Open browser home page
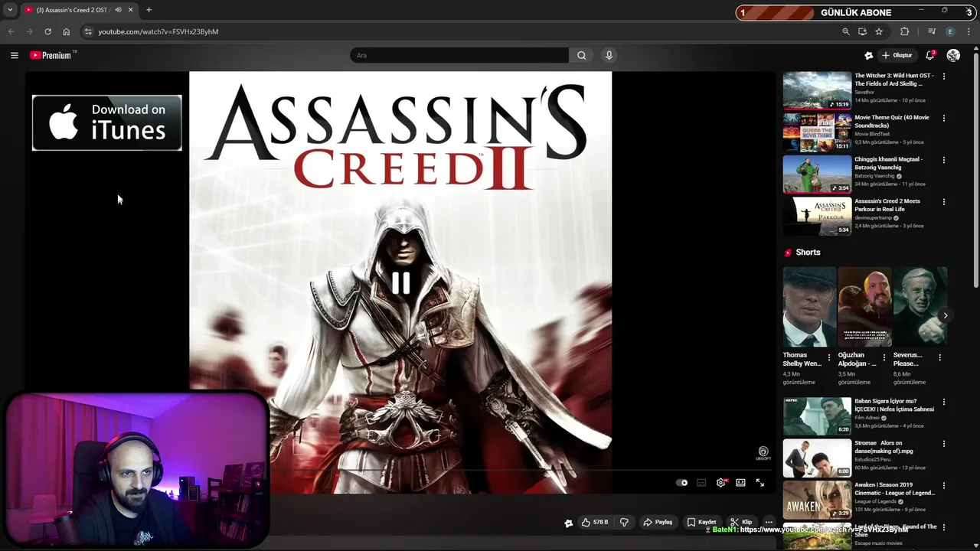This screenshot has height=551, width=980. click(x=66, y=31)
